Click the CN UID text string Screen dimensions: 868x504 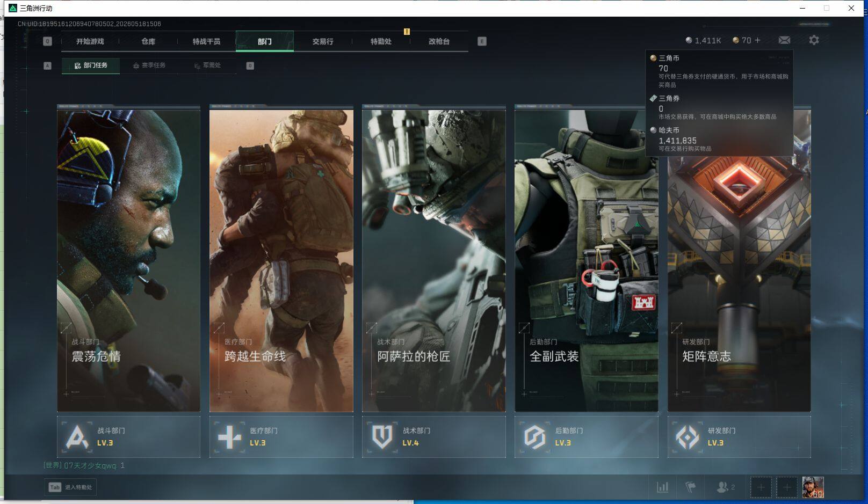[x=89, y=24]
